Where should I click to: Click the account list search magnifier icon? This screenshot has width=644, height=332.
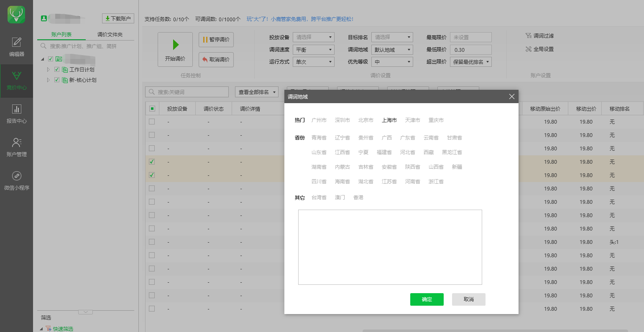tap(43, 46)
